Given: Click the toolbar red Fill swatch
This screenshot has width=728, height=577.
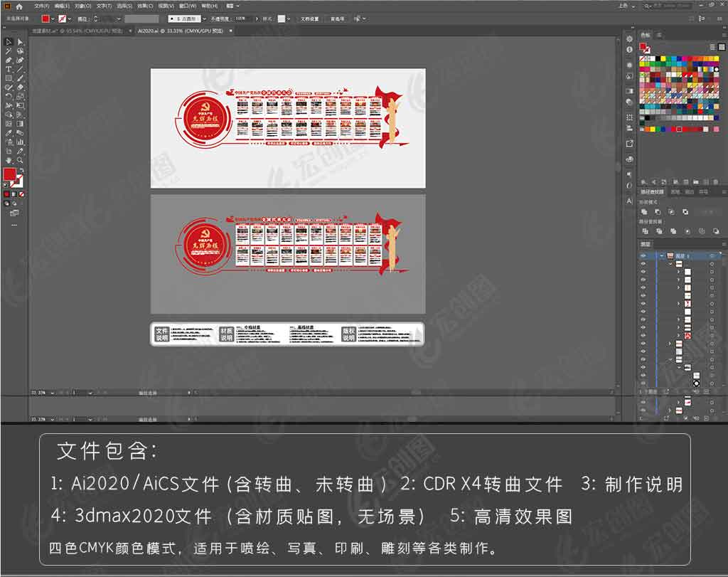Looking at the screenshot, I should (x=9, y=174).
